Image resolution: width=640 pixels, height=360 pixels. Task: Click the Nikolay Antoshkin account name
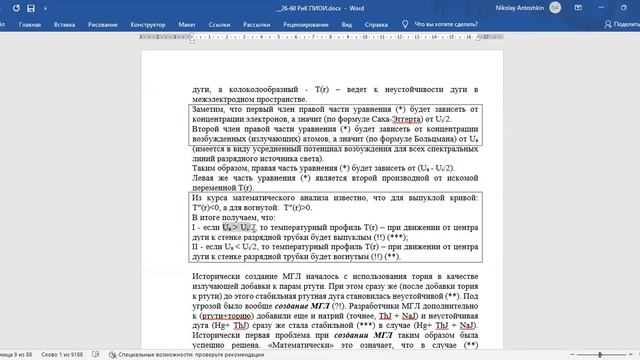click(520, 8)
